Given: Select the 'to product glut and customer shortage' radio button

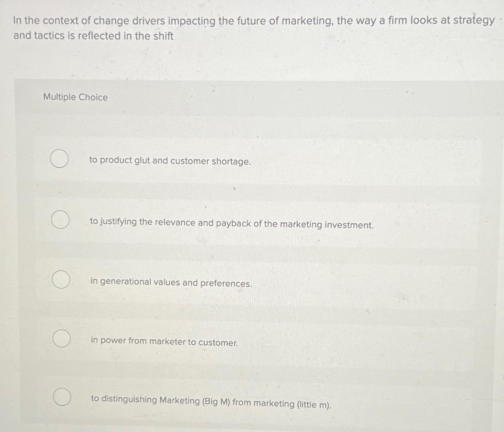Looking at the screenshot, I should tap(60, 159).
